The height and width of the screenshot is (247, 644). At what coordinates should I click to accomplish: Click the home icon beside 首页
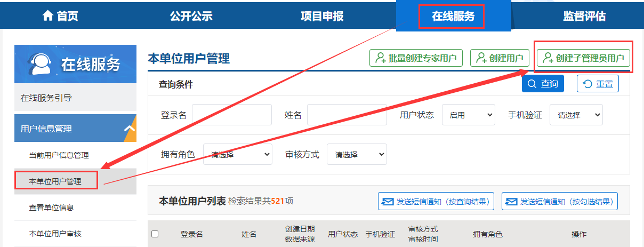pos(48,16)
